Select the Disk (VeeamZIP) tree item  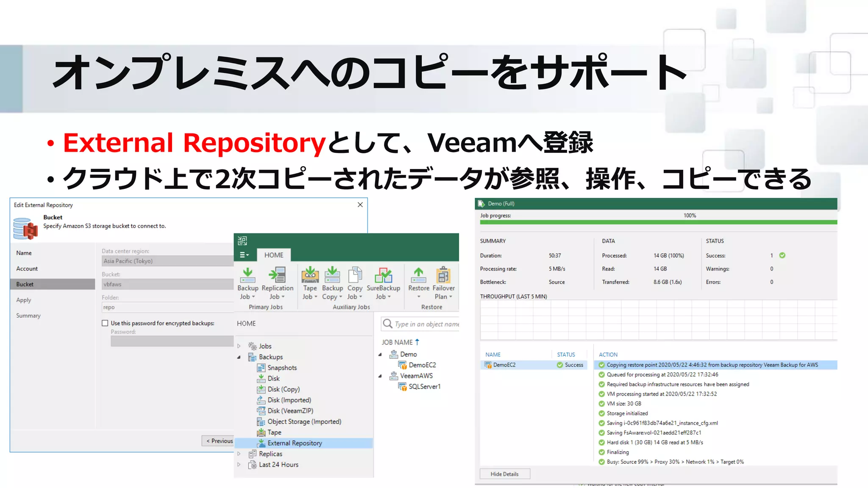pyautogui.click(x=285, y=411)
